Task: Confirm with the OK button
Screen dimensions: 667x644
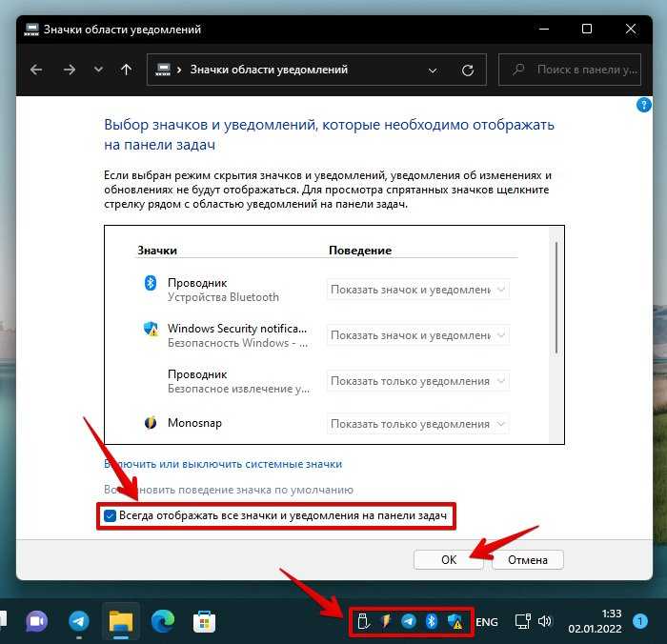Action: [x=449, y=560]
